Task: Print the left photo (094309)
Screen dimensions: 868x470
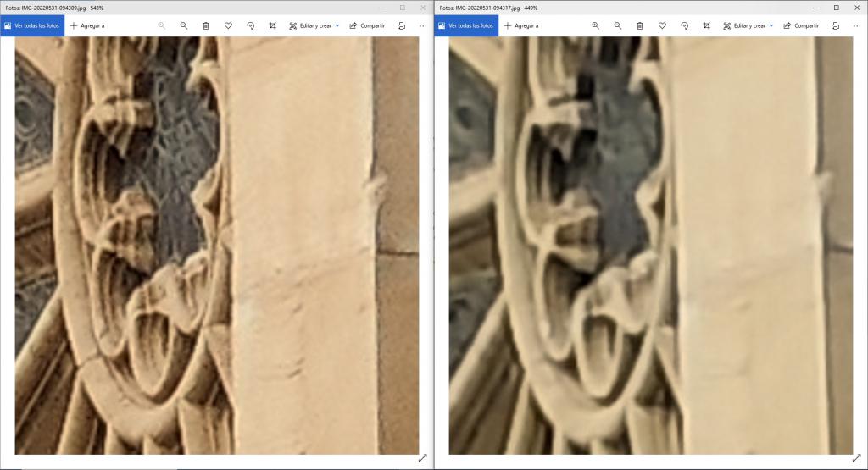Action: (x=402, y=25)
